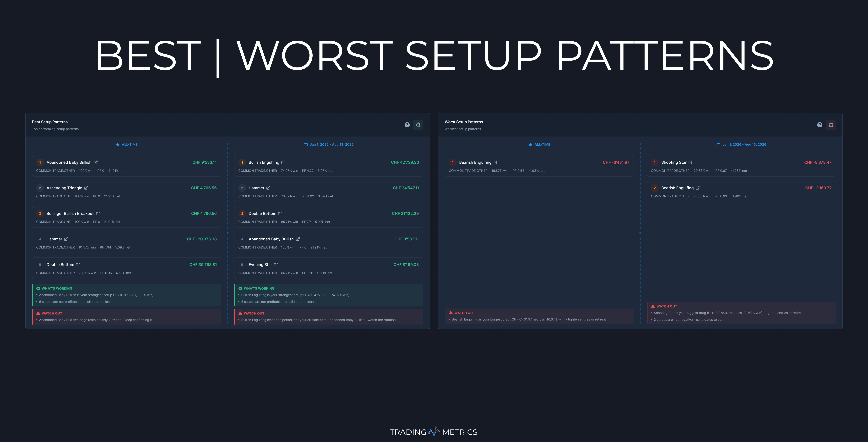Click the Worst Setup Patterns title
This screenshot has height=442, width=868.
(x=464, y=122)
